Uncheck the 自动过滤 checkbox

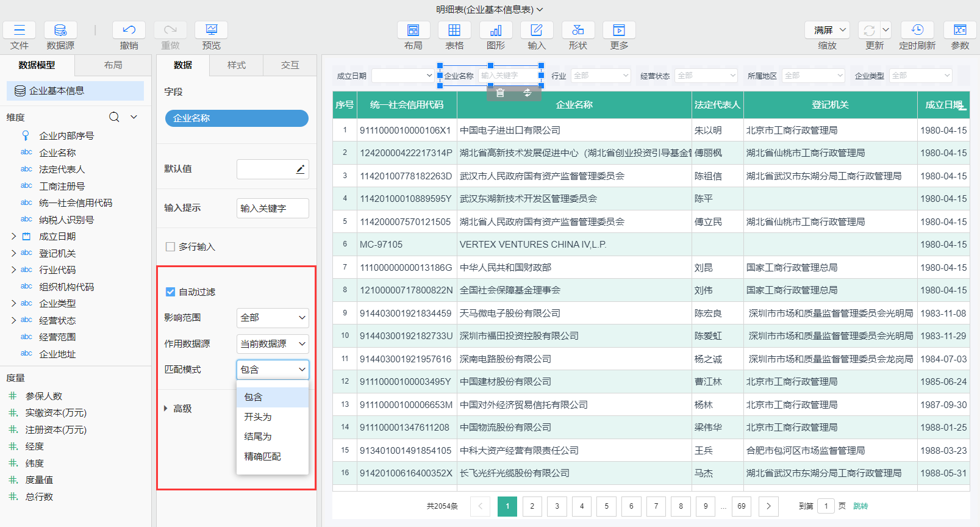click(x=171, y=292)
